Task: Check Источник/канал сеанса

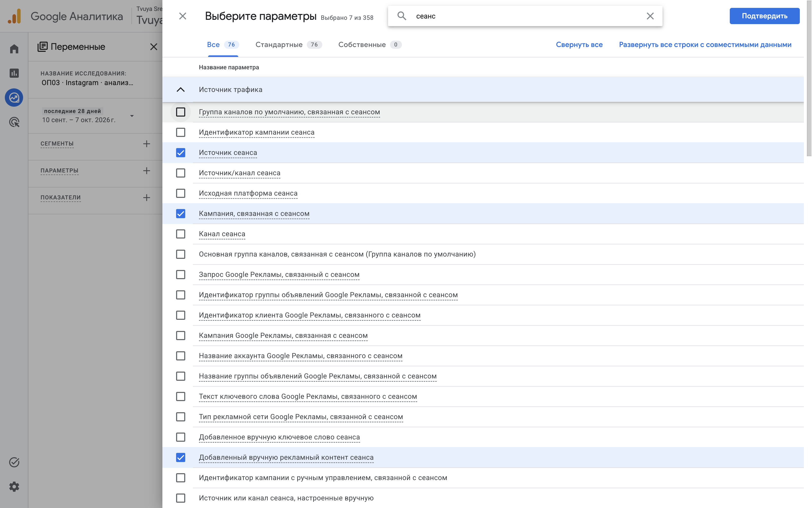Action: (x=180, y=173)
